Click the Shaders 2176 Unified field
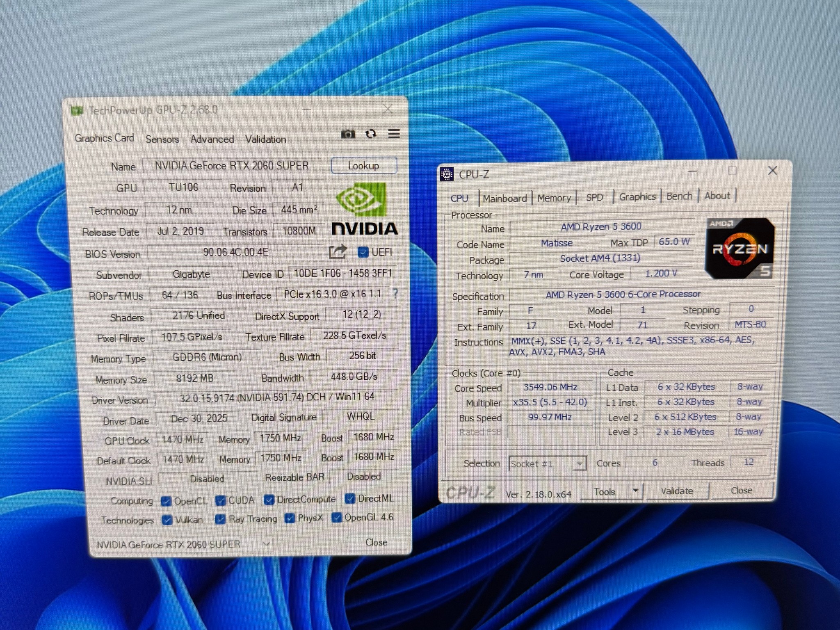Screen dimensions: 840x630 coord(199,315)
